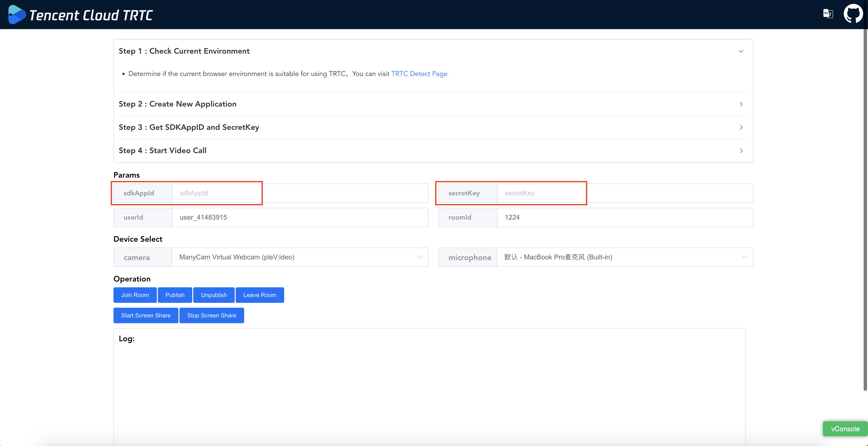The width and height of the screenshot is (868, 446).
Task: Click the microphone label addon
Action: (x=468, y=257)
